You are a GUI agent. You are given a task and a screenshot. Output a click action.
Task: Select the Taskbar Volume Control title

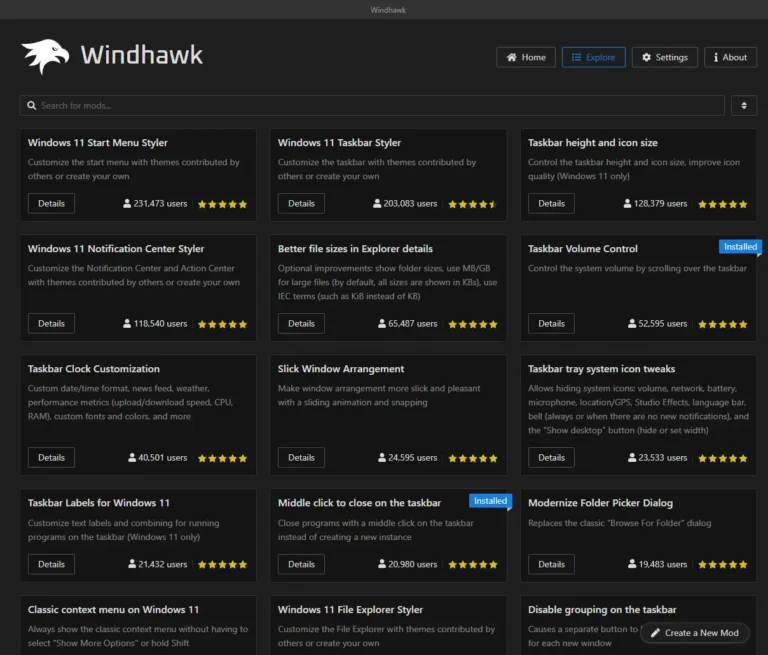pos(583,248)
